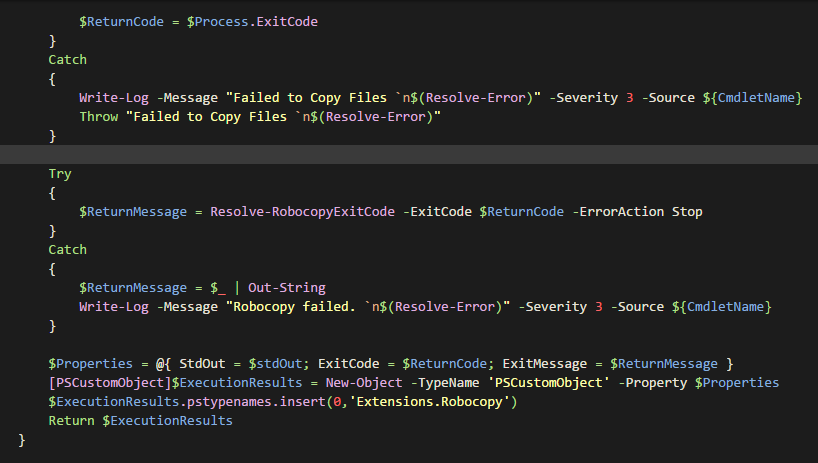Screen dimensions: 818x463
Task: Click $ReturnMessage assigned from $_
Action: coord(133,288)
